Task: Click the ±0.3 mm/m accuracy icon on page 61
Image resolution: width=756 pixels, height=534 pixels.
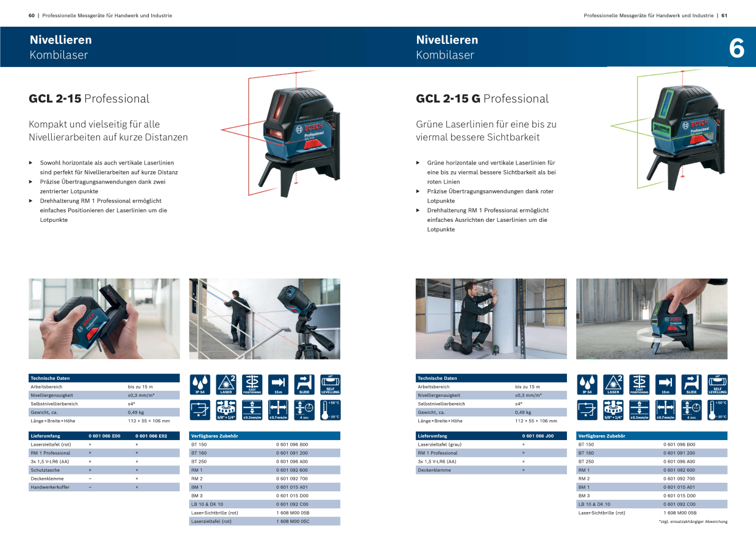Action: 640,410
